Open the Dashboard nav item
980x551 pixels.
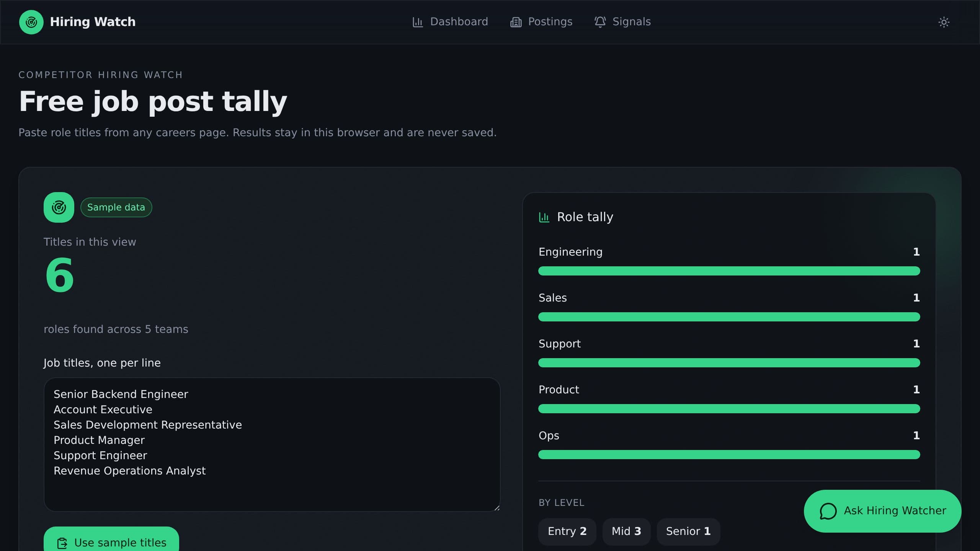click(x=450, y=22)
